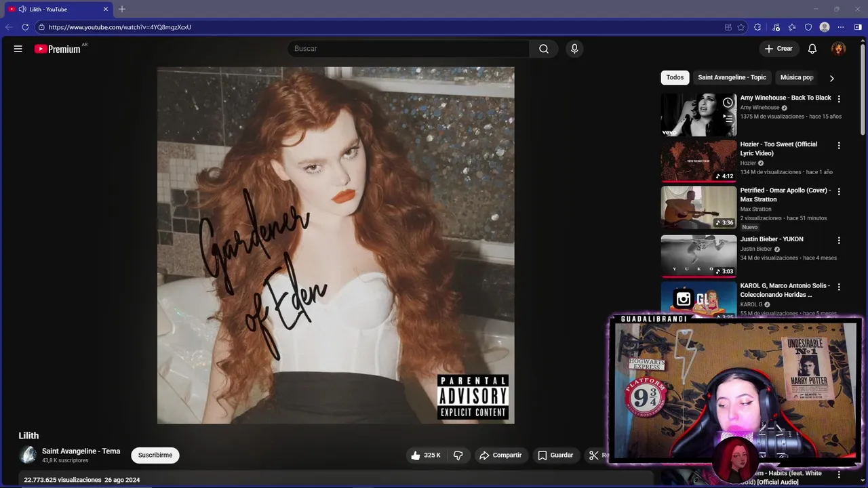The image size is (868, 488).
Task: Open the favorites list icon
Action: coord(792,27)
